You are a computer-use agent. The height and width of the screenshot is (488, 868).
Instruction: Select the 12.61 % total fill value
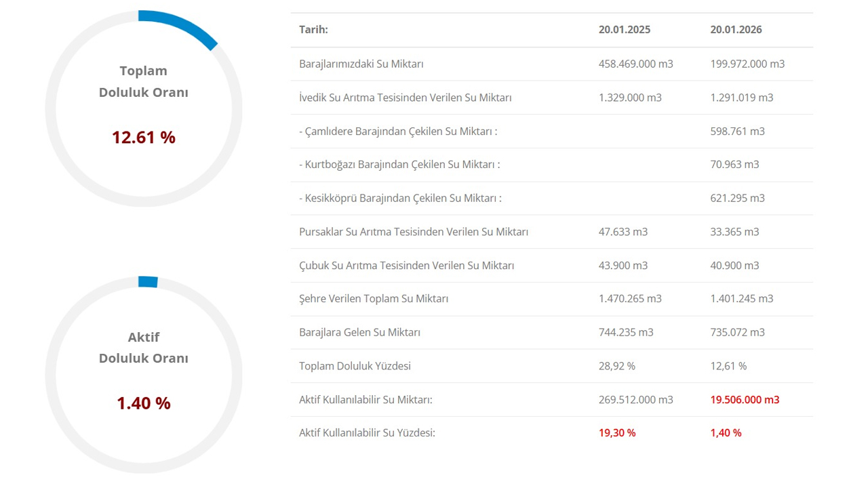coord(144,138)
